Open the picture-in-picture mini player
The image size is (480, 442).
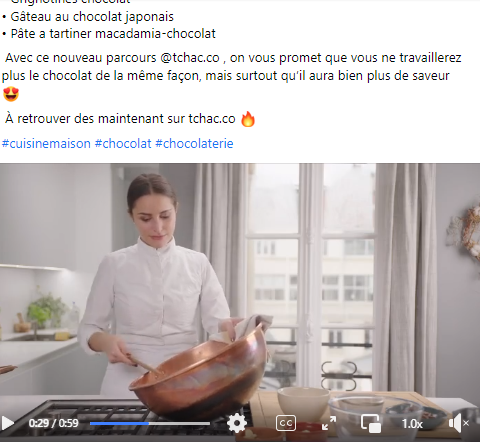[x=371, y=423]
